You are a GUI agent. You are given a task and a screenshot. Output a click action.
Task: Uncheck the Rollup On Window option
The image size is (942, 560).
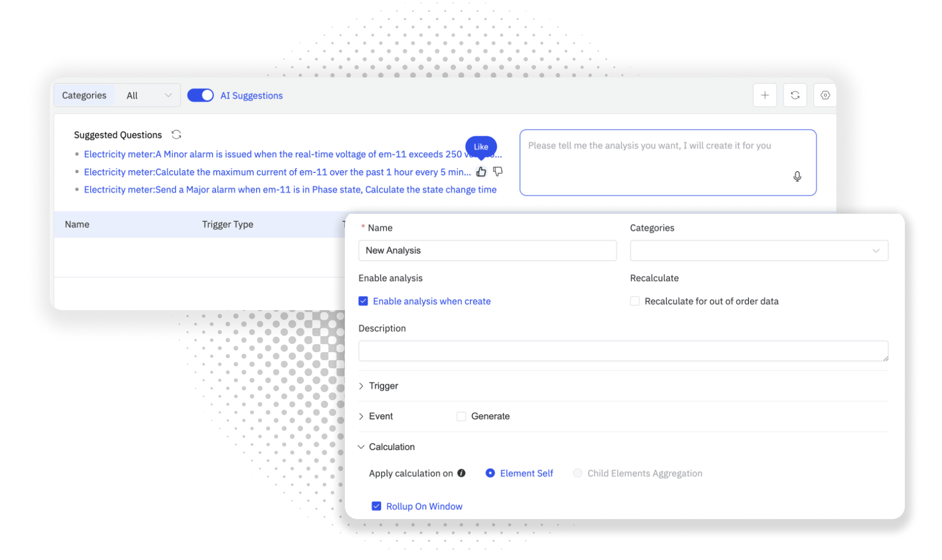pos(376,506)
